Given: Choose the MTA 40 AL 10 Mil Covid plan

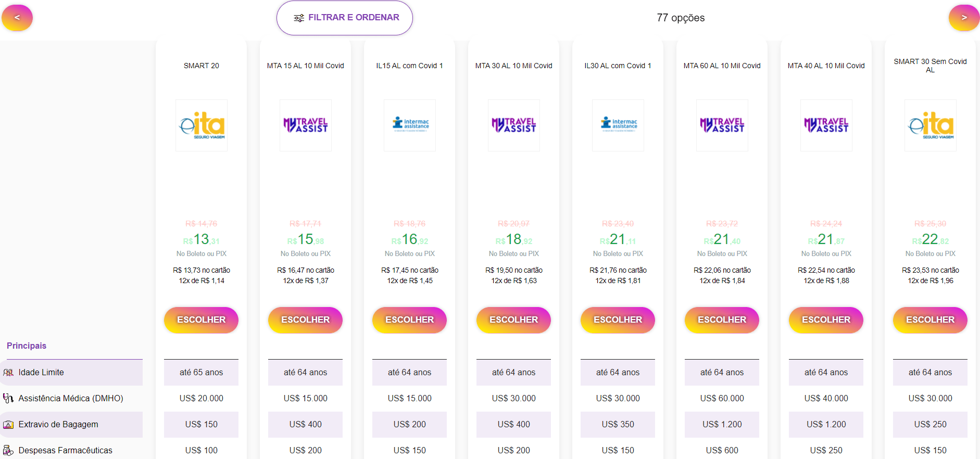Looking at the screenshot, I should [x=826, y=320].
